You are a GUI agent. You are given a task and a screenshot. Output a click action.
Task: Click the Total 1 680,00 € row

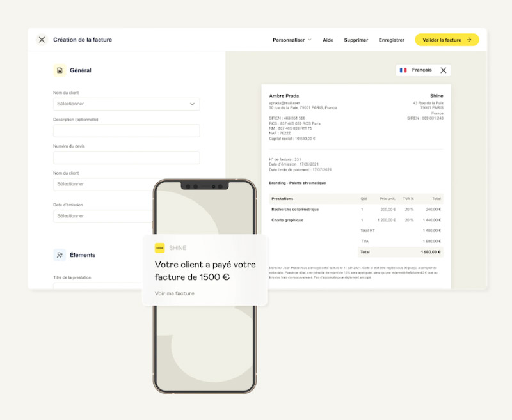pyautogui.click(x=401, y=252)
